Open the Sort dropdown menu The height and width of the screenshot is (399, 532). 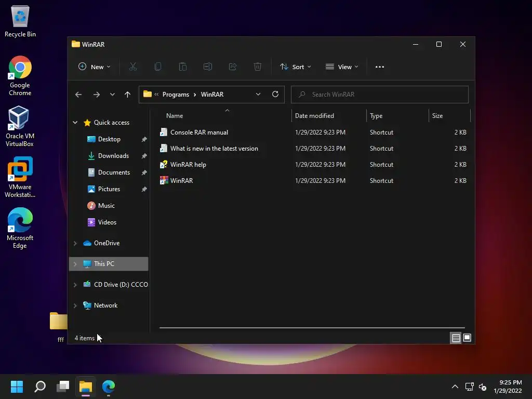(295, 67)
